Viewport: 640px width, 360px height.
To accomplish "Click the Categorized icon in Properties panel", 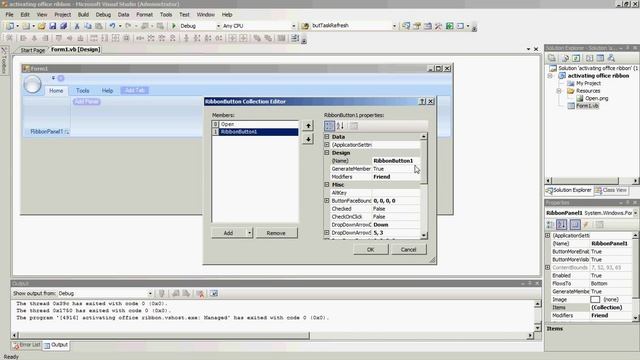I will (551, 224).
